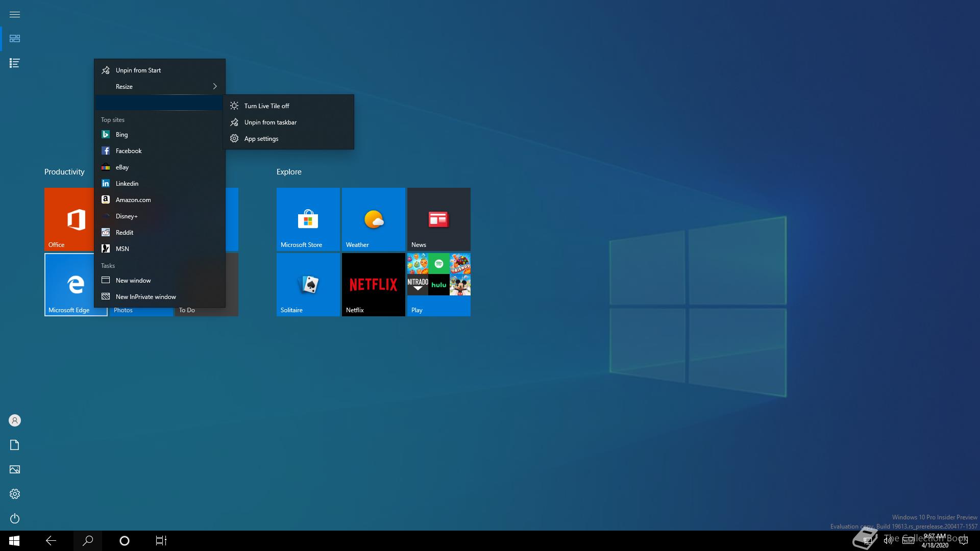Open Settings gear in Start sidebar

click(15, 494)
